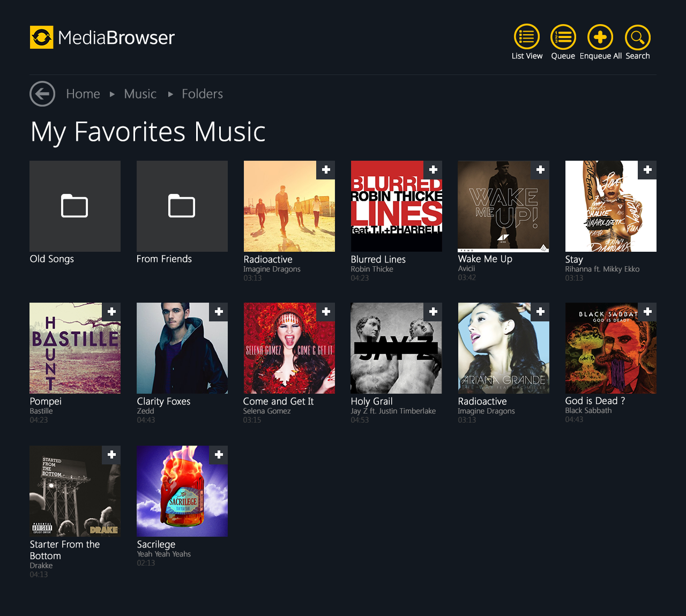This screenshot has width=686, height=616.
Task: Open the Jay-Z Holy Grail cover
Action: pyautogui.click(x=397, y=348)
